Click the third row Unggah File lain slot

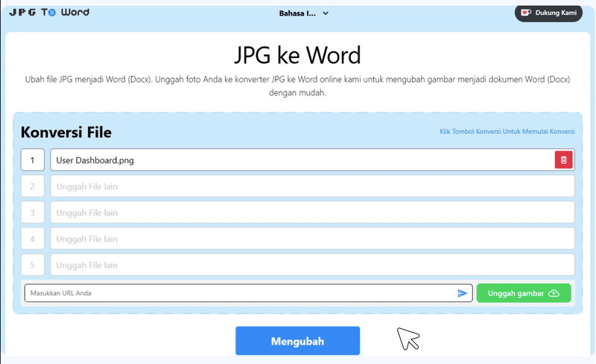[x=312, y=212]
